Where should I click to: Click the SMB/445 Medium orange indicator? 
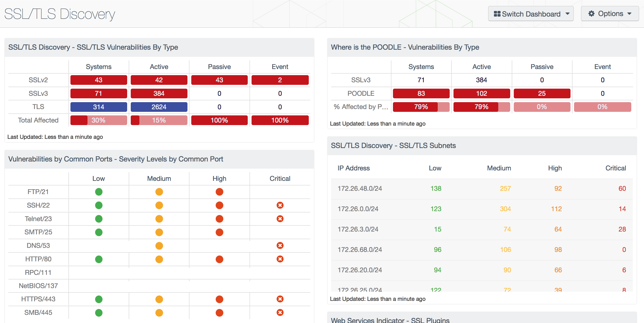(x=159, y=313)
